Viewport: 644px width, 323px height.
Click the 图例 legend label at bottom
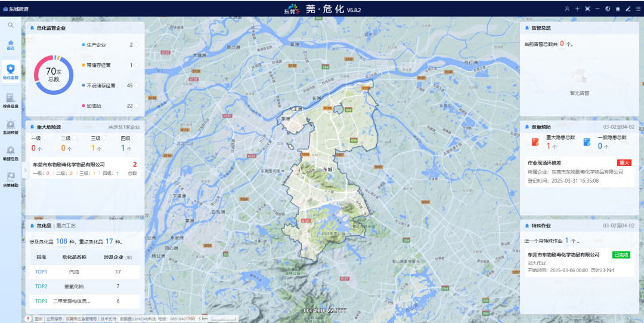click(x=38, y=319)
